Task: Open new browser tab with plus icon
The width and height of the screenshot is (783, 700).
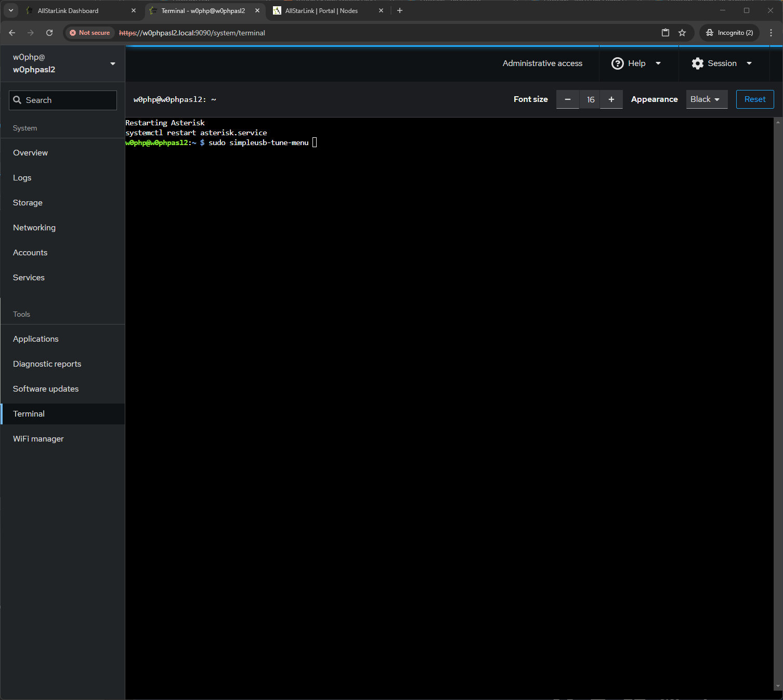Action: pyautogui.click(x=400, y=10)
